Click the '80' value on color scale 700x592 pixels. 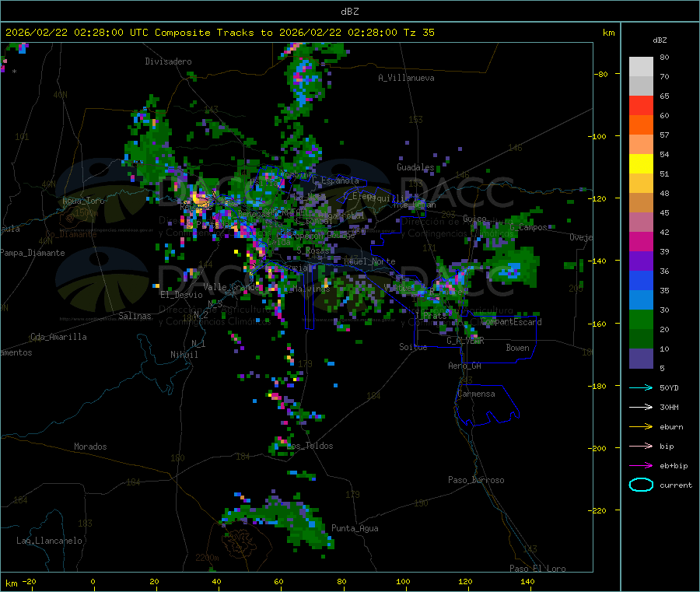[x=664, y=57]
